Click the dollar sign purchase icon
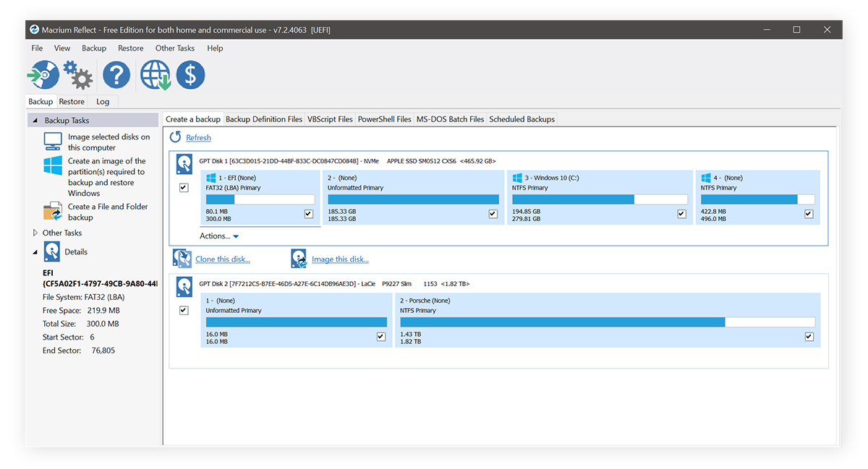The height and width of the screenshot is (469, 868). pos(190,75)
